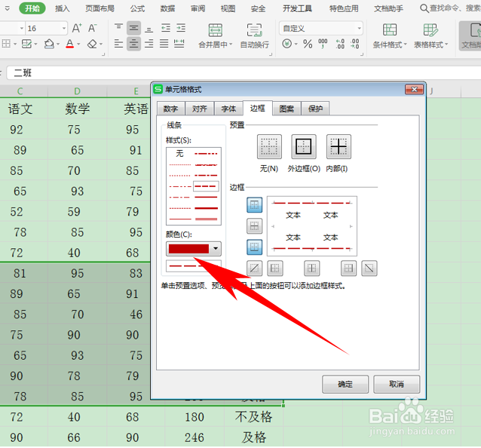
Task: Toggle the bottom border button in dialog
Action: click(x=254, y=247)
